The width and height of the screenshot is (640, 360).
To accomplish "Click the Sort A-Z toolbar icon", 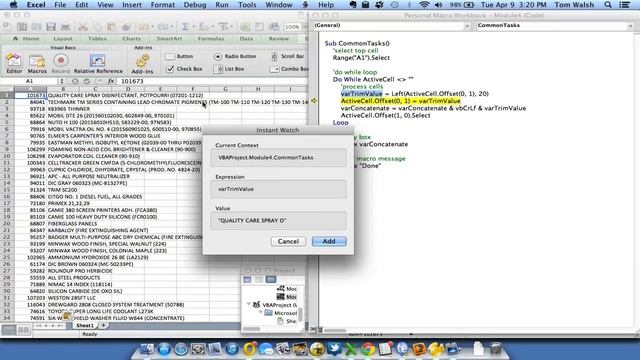I will pos(204,27).
